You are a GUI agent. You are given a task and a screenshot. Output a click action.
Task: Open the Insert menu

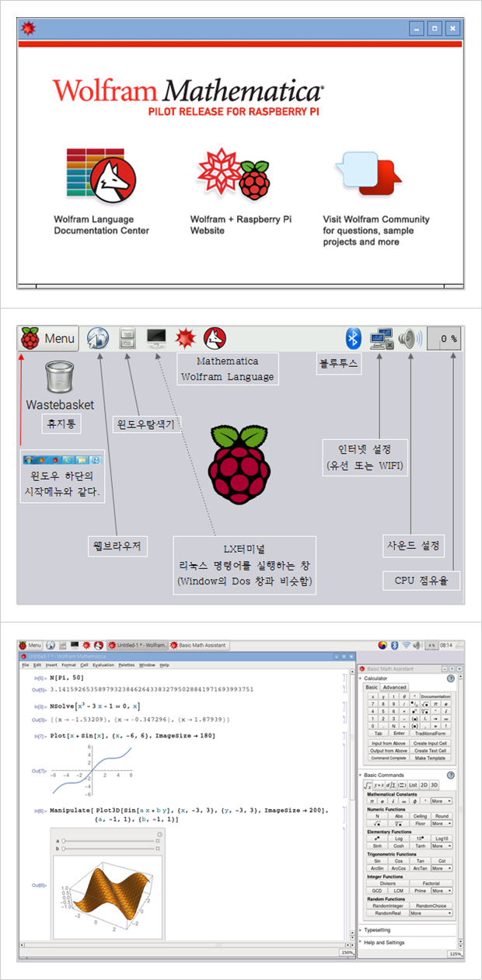pos(51,665)
